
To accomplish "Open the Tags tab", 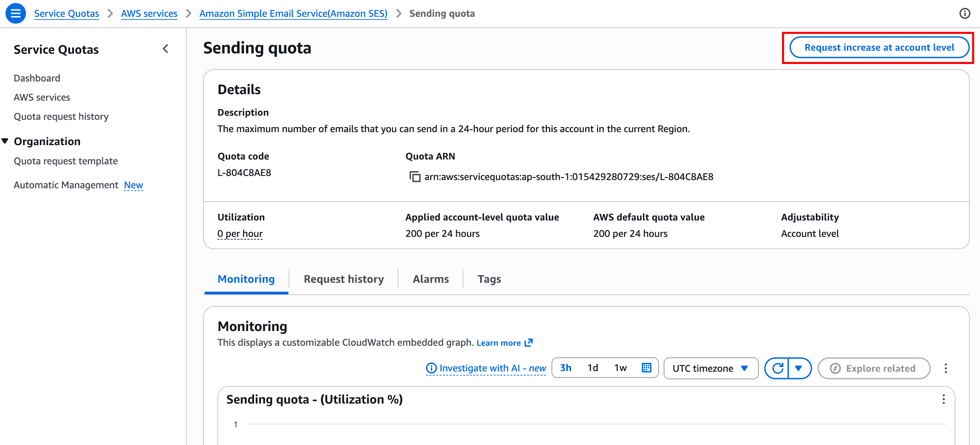I will (489, 279).
